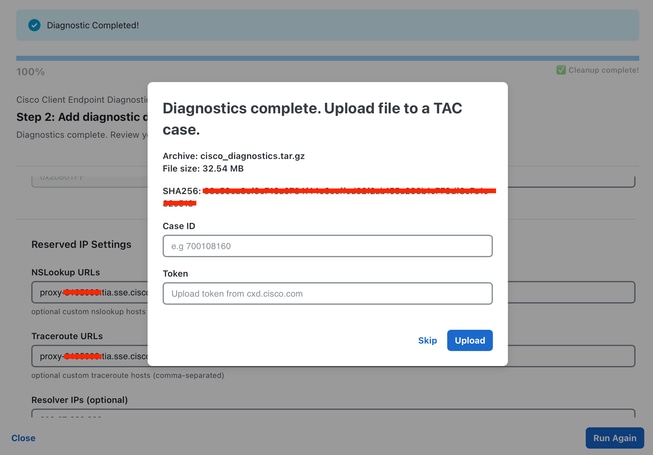Image resolution: width=653 pixels, height=455 pixels.
Task: Click the 100% progress bar
Action: click(327, 58)
